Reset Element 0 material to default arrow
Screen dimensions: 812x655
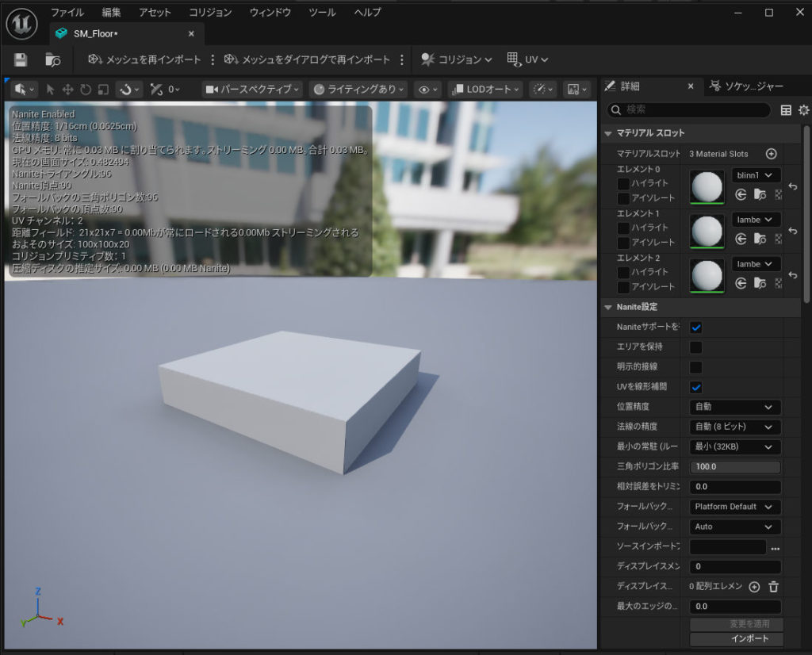(x=792, y=187)
